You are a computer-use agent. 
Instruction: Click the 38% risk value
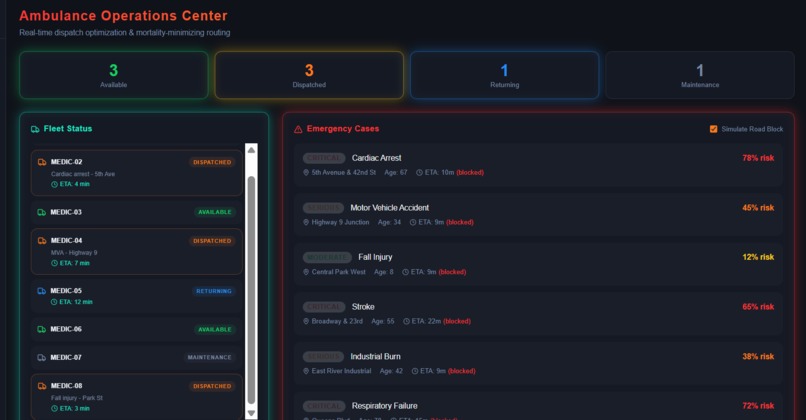point(758,357)
